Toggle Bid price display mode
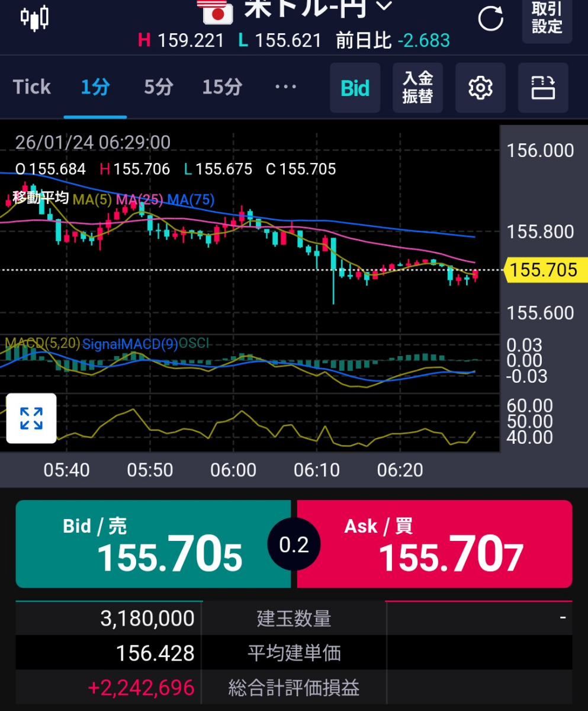Viewport: 588px width, 711px height. click(355, 88)
